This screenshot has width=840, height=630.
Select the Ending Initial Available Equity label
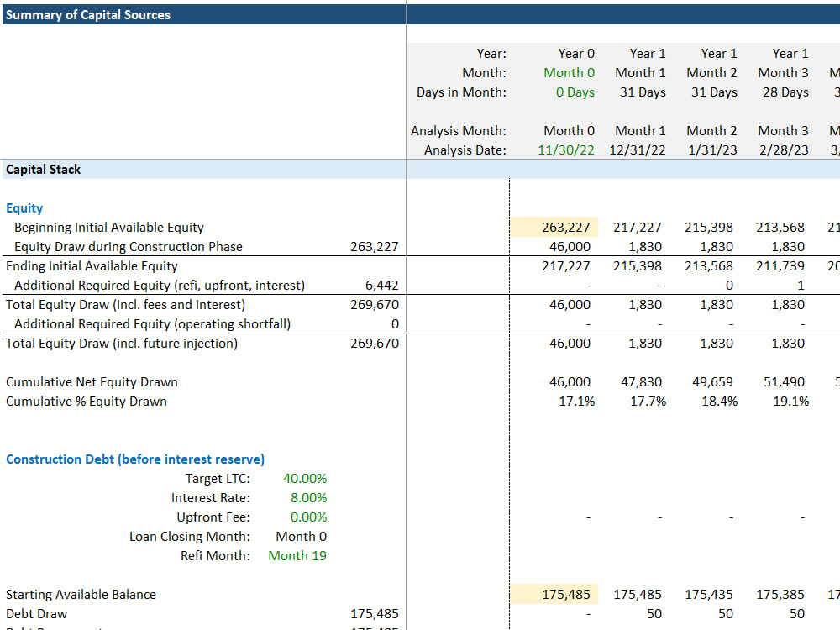click(x=77, y=265)
